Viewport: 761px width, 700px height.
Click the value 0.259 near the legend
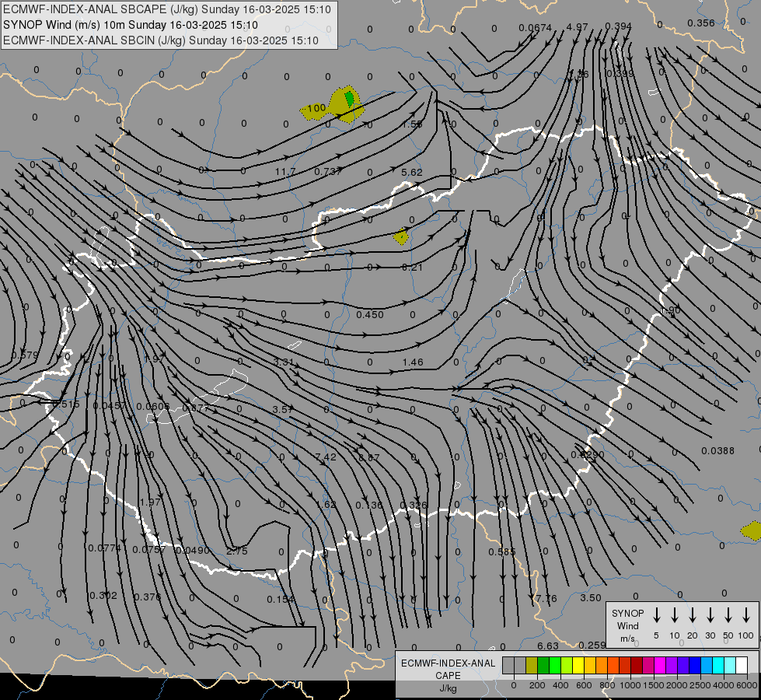[592, 645]
